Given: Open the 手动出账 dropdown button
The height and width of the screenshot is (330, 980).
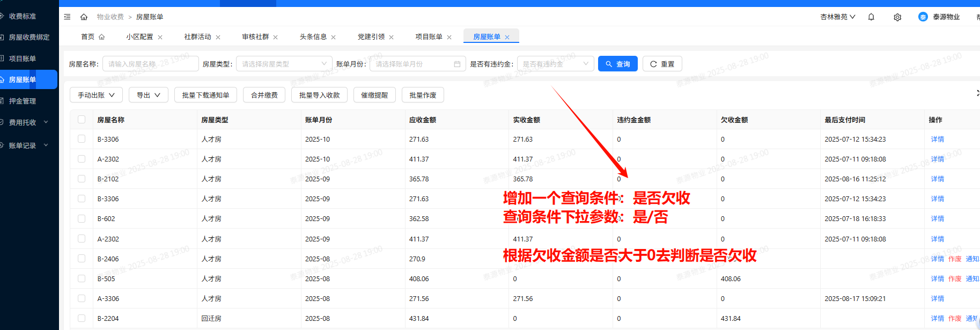Looking at the screenshot, I should [x=96, y=95].
